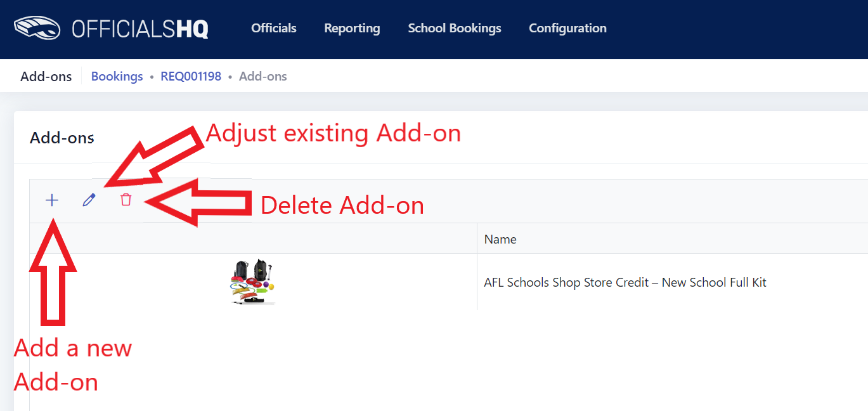This screenshot has width=868, height=411.
Task: Click the pencil edit icon
Action: click(x=89, y=200)
